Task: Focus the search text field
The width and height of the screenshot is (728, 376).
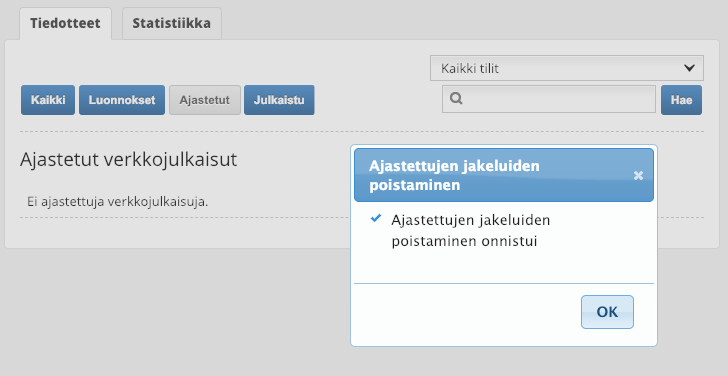Action: pos(549,99)
